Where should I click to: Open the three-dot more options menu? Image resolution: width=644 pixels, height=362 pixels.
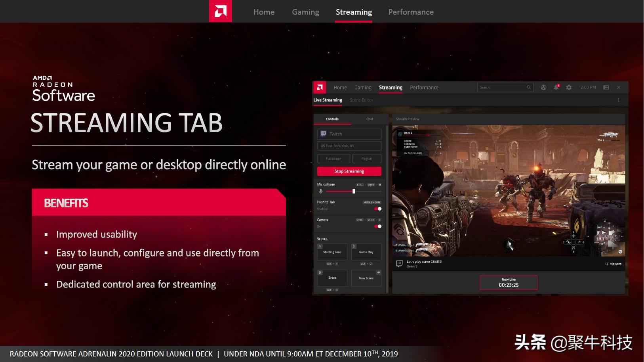pos(619,100)
